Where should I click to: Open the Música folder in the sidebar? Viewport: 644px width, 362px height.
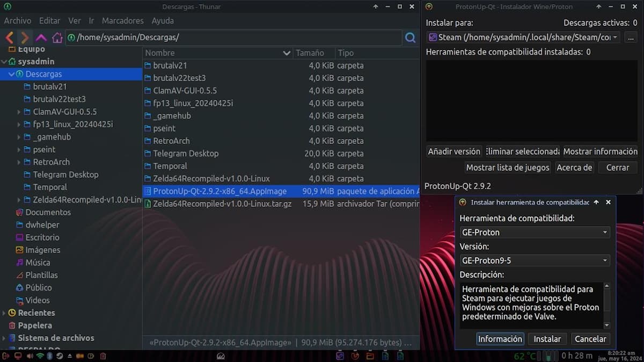coord(38,263)
